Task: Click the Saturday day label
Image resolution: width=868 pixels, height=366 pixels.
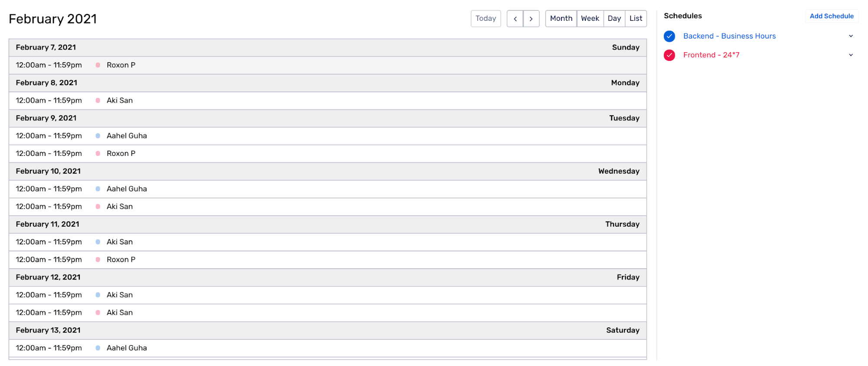Action: [623, 330]
